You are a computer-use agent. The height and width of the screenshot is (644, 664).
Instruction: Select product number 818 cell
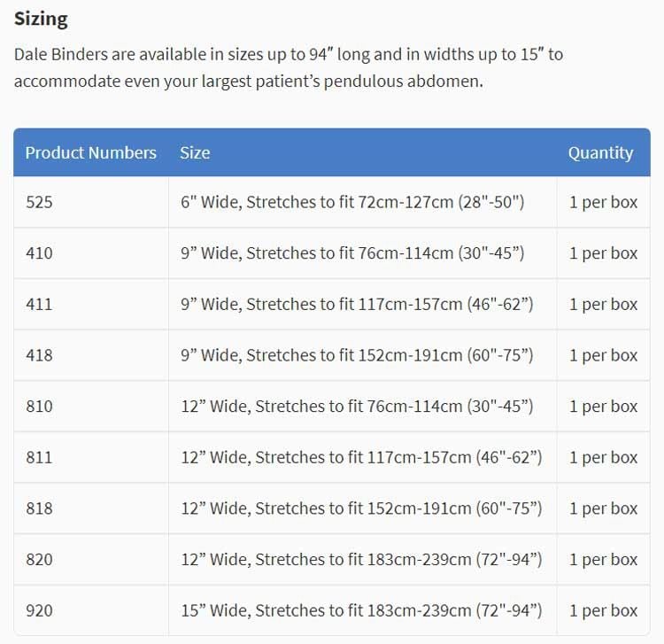coord(91,508)
